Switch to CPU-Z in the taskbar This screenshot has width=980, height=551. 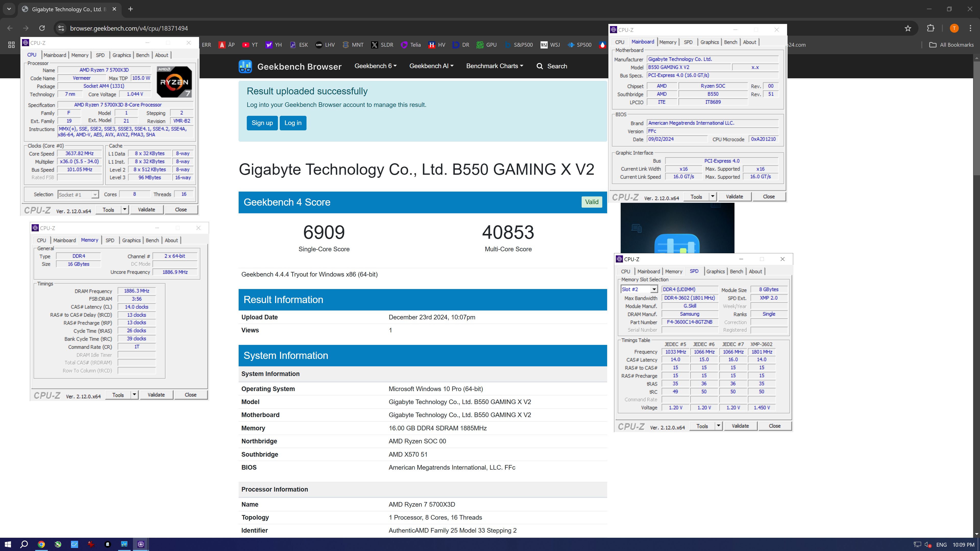coord(141,544)
